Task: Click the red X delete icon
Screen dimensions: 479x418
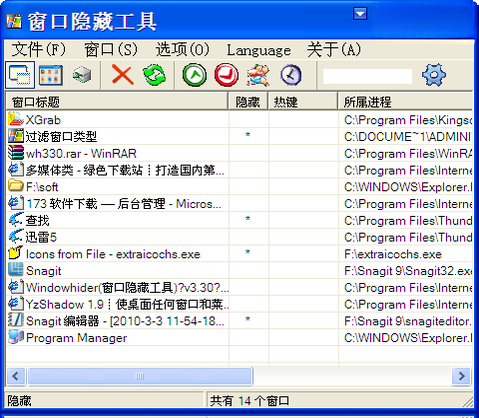Action: [122, 74]
